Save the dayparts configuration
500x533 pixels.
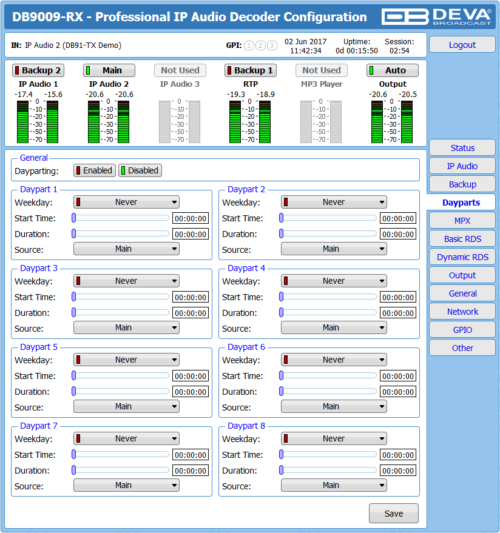394,514
